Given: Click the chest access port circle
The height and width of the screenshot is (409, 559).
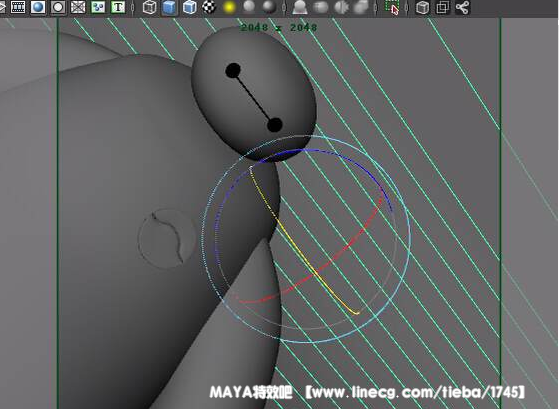Looking at the screenshot, I should point(167,238).
